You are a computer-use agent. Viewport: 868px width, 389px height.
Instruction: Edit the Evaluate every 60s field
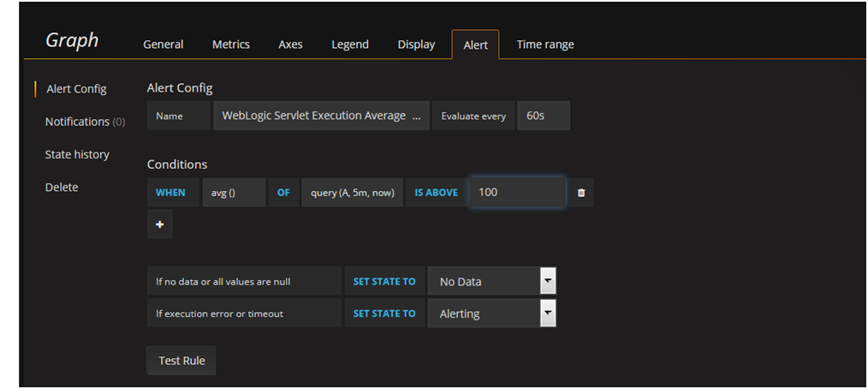click(x=544, y=116)
